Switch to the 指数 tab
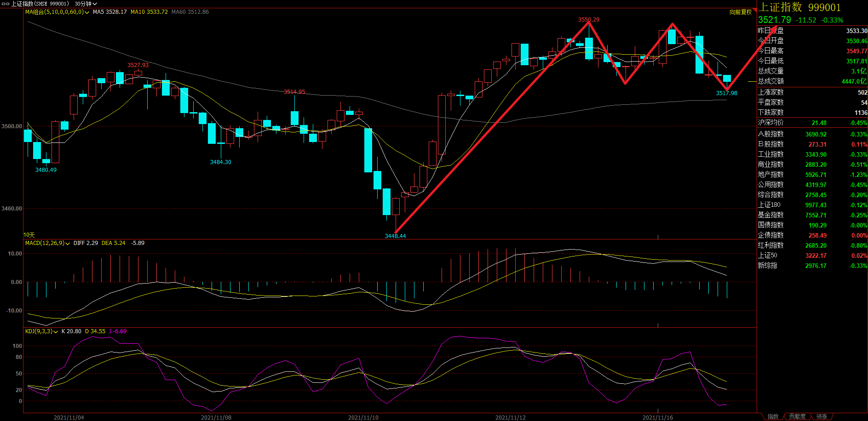This screenshot has height=421, width=868. tap(773, 416)
